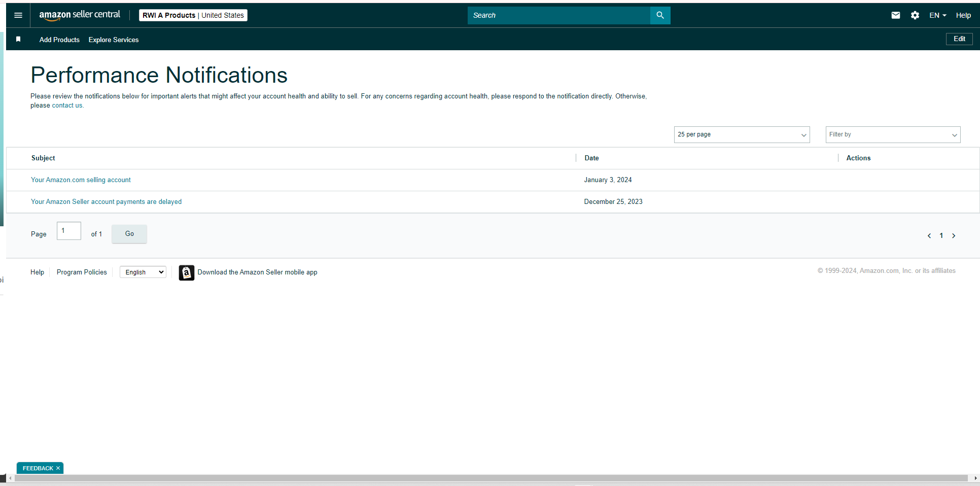
Task: Click the scrollbar right arrow
Action: pos(975,478)
